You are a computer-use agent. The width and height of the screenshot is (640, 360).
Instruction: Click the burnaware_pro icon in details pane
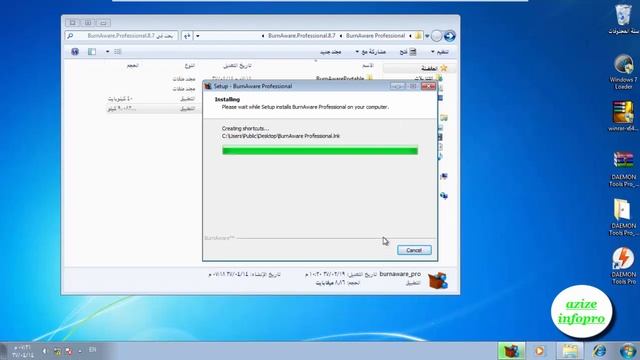click(438, 280)
